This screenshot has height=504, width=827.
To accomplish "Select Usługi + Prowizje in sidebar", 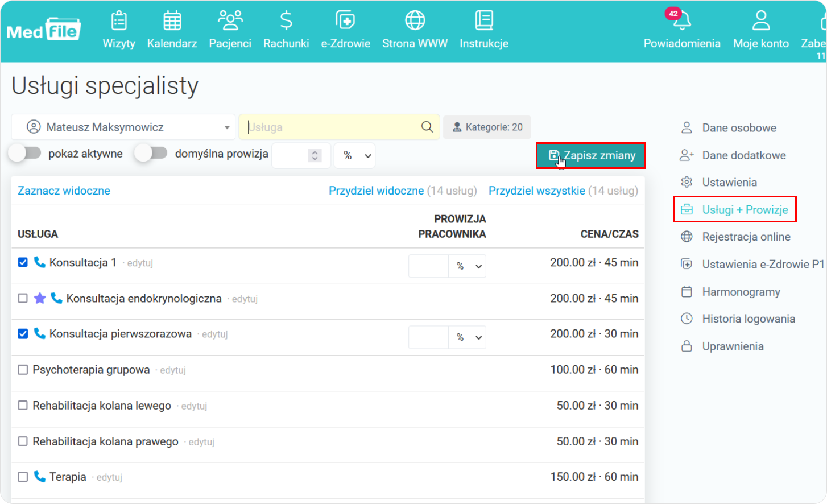I will click(x=734, y=209).
